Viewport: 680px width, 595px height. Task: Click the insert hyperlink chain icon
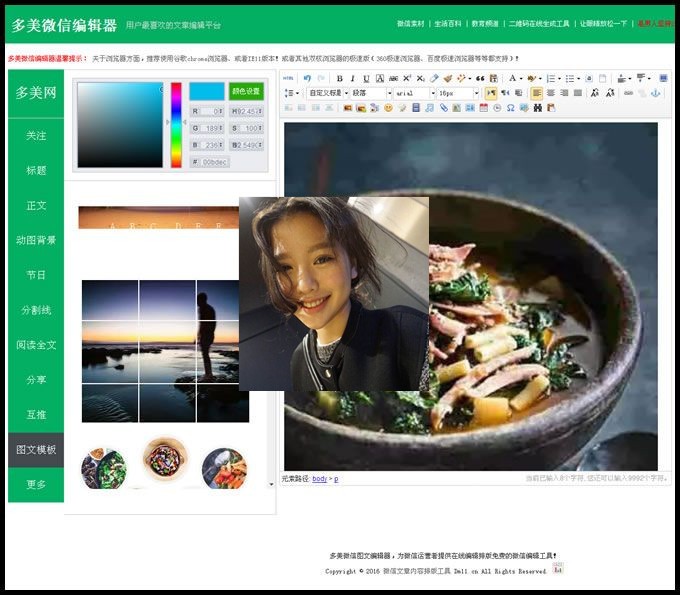[x=628, y=93]
